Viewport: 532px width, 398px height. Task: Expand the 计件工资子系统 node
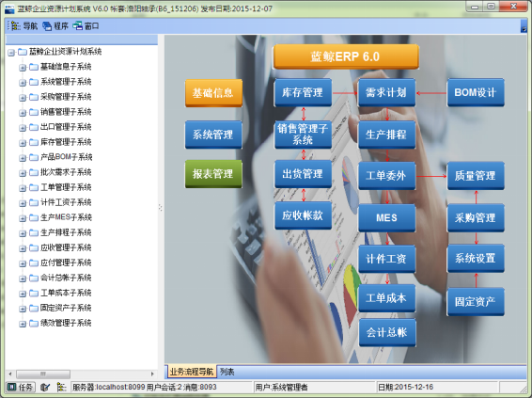[x=23, y=203]
